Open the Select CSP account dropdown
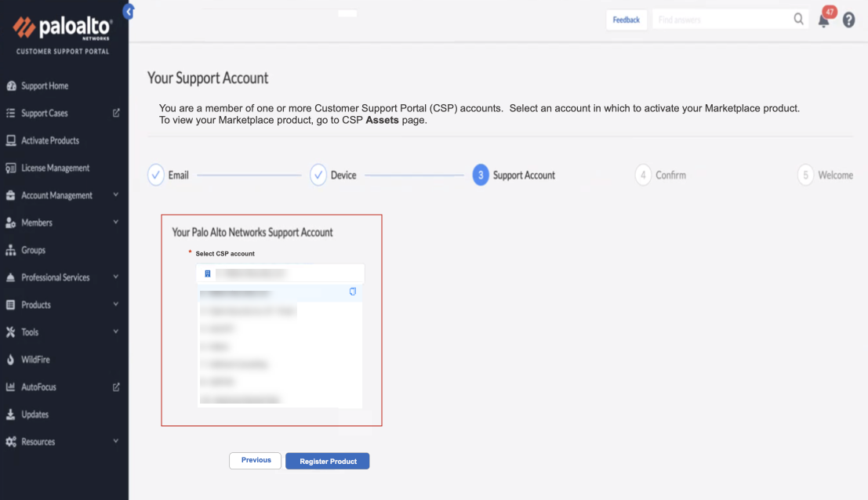This screenshot has height=500, width=868. pyautogui.click(x=280, y=274)
